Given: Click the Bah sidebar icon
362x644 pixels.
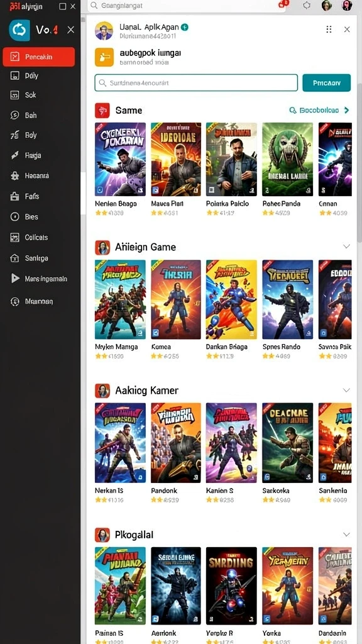Looking at the screenshot, I should (15, 116).
